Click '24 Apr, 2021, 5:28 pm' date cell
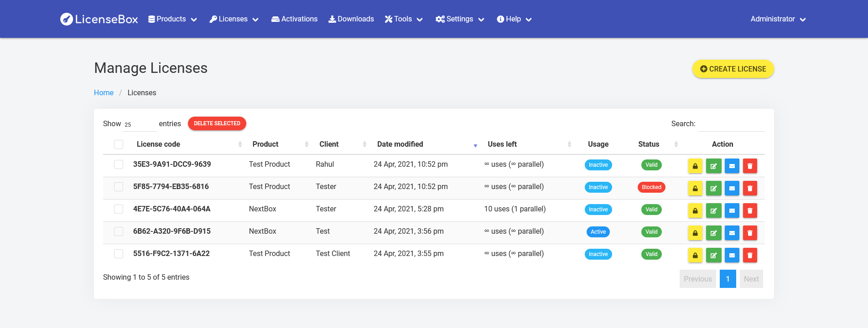This screenshot has width=868, height=328. pos(409,209)
